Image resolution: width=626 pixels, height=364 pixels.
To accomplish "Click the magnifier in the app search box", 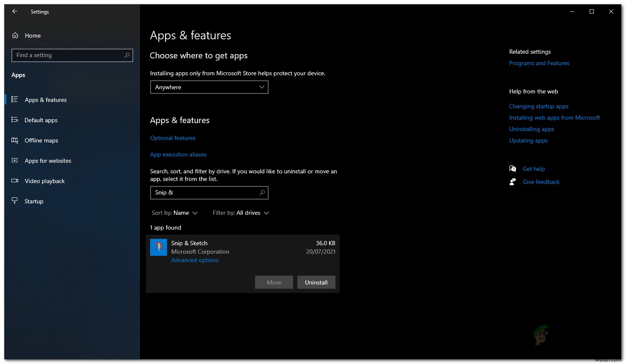I will pyautogui.click(x=262, y=193).
